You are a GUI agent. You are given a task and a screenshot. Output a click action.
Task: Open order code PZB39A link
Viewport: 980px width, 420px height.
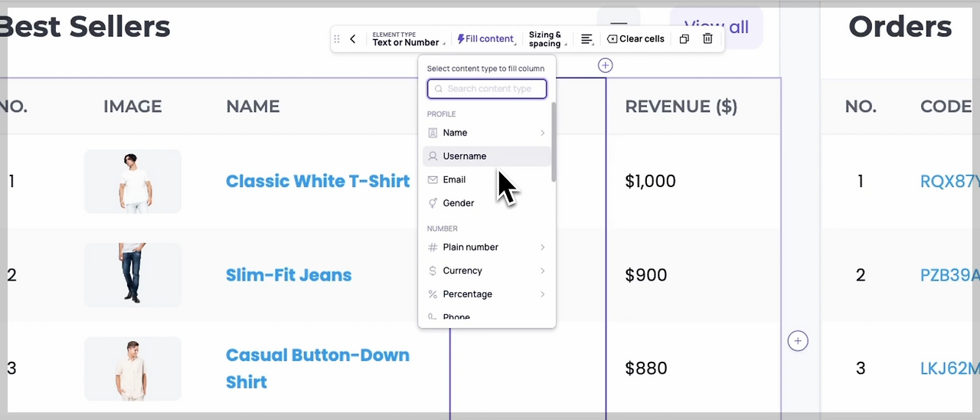point(949,275)
